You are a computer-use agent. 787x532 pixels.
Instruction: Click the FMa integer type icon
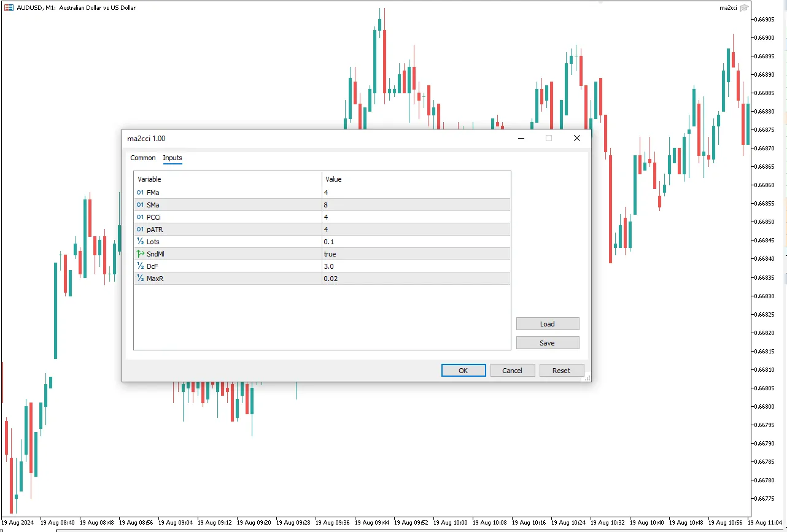140,193
